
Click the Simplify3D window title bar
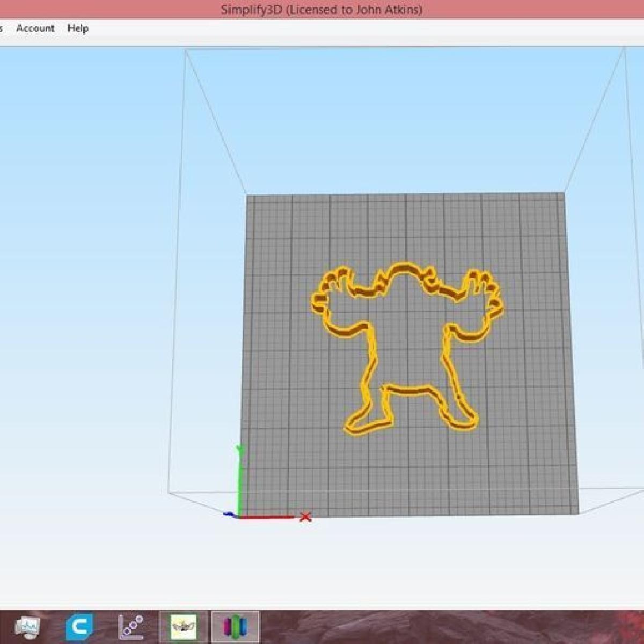322,10
